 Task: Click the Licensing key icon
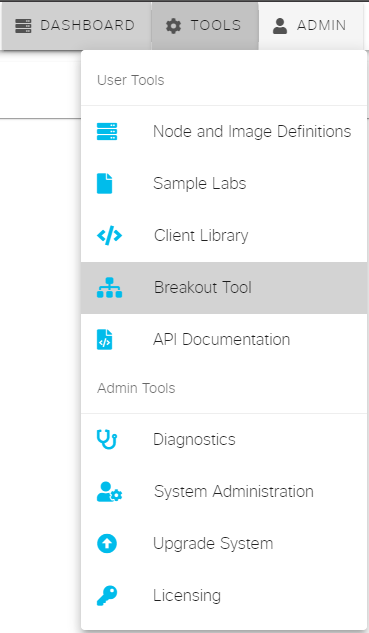[107, 595]
